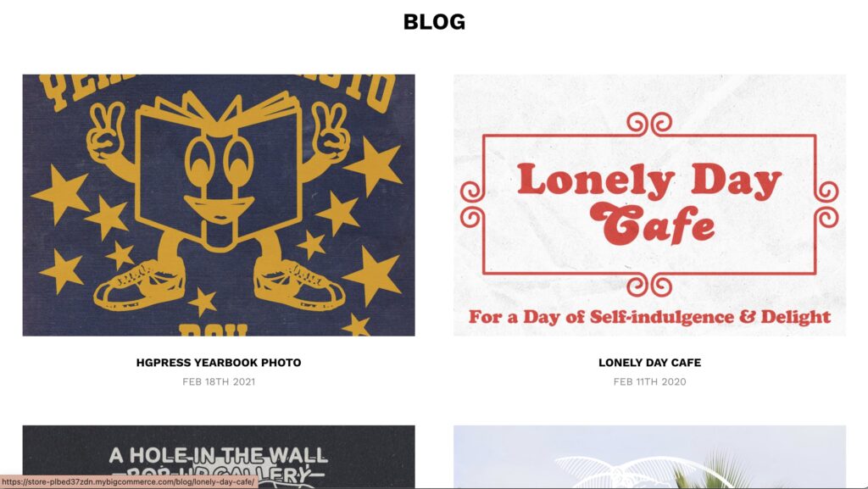Click the book character's right sneaker
This screenshot has width=868, height=489.
point(299,284)
